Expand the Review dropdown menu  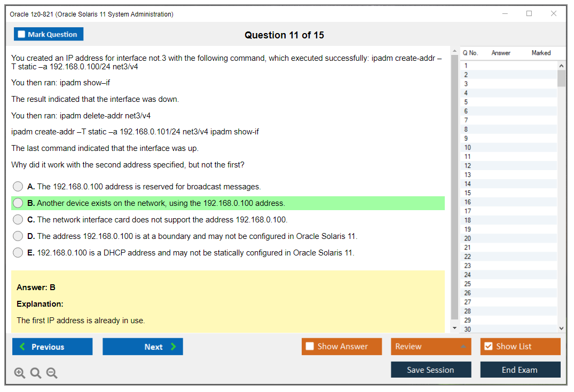[462, 347]
